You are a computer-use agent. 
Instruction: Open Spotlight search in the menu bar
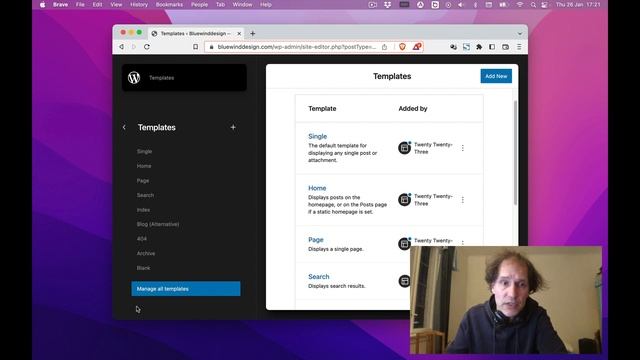coord(533,5)
